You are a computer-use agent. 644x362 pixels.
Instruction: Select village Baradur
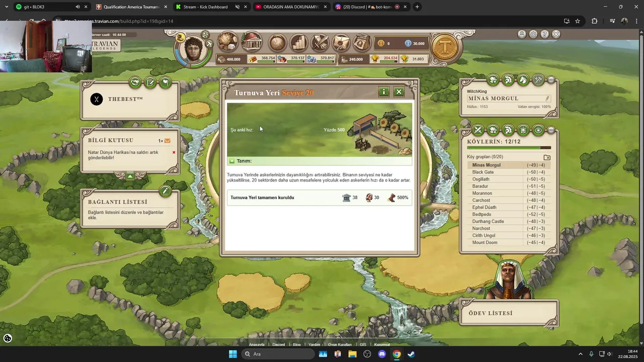[x=480, y=186]
